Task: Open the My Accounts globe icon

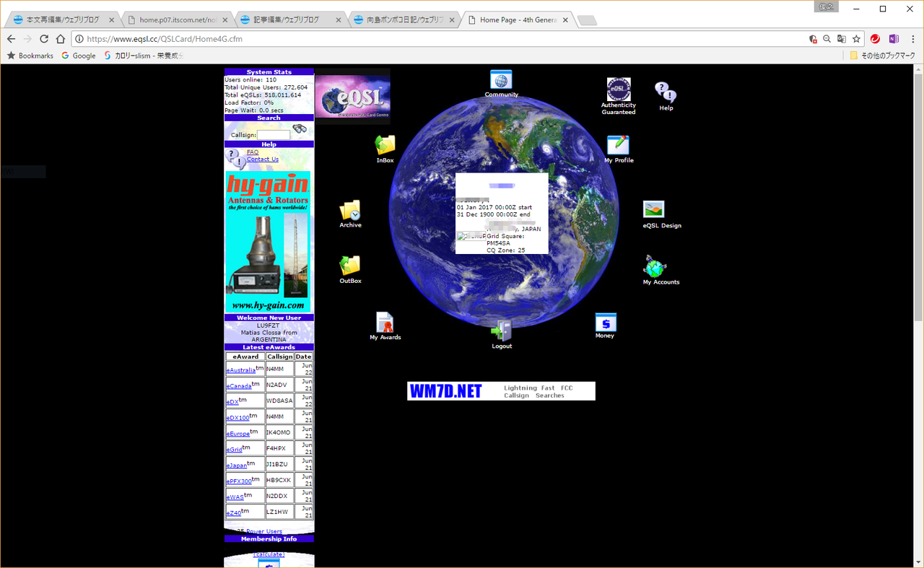Action: (x=655, y=266)
